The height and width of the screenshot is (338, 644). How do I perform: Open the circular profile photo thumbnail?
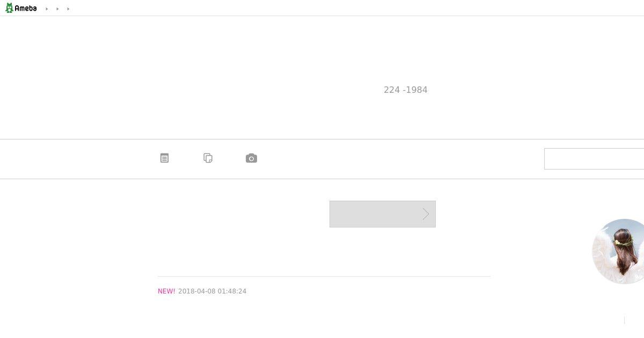[618, 251]
